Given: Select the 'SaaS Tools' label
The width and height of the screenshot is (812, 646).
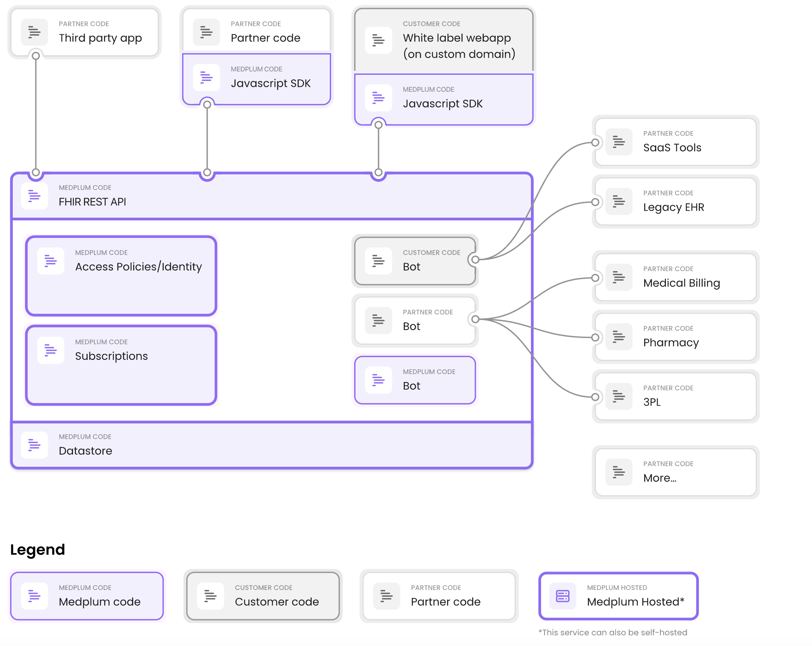Looking at the screenshot, I should (672, 147).
